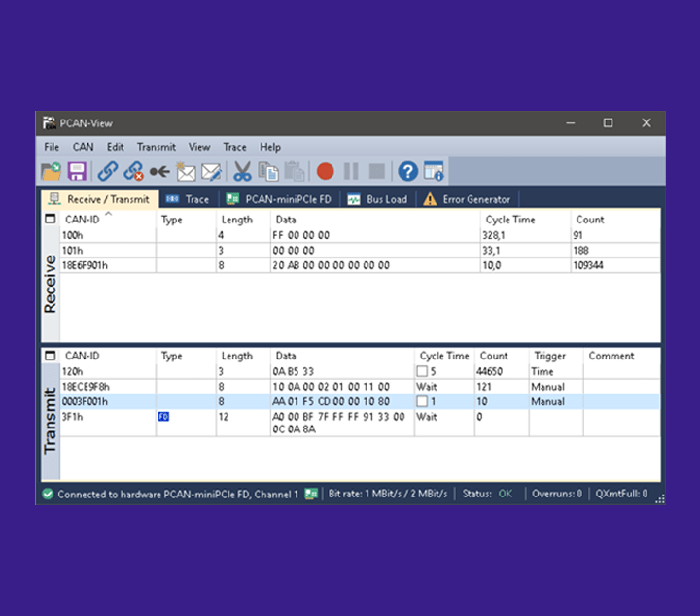This screenshot has height=616, width=700.
Task: Connect using the blue chain link icon
Action: [108, 171]
